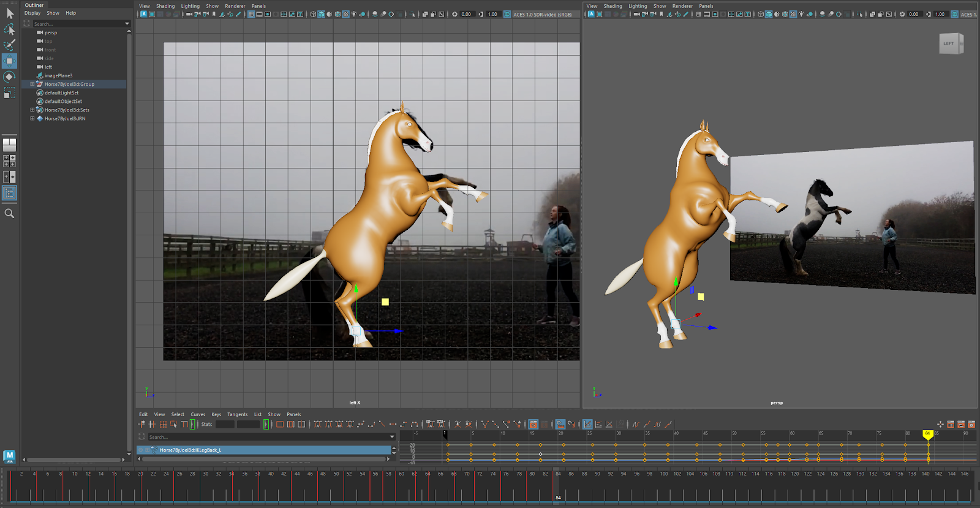Select the imagePlane3 item in Outliner

tap(58, 75)
